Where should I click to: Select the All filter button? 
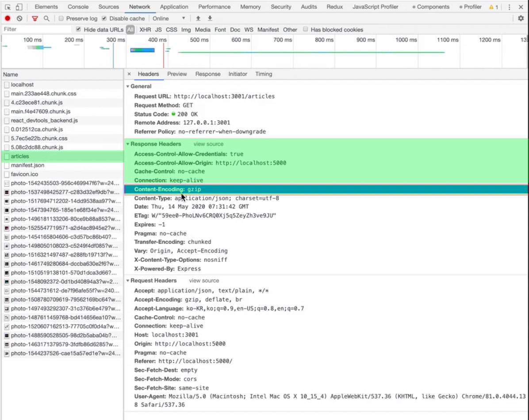pos(130,30)
